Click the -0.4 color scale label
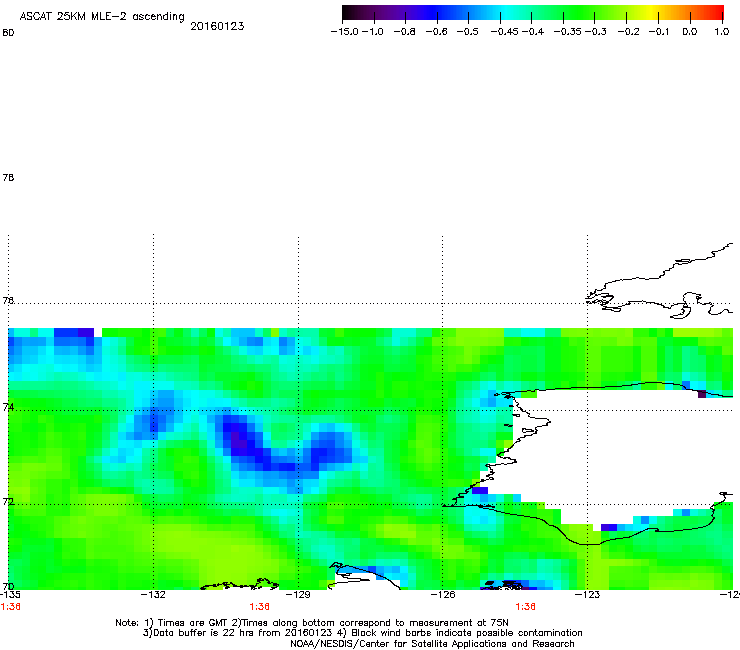 [533, 32]
